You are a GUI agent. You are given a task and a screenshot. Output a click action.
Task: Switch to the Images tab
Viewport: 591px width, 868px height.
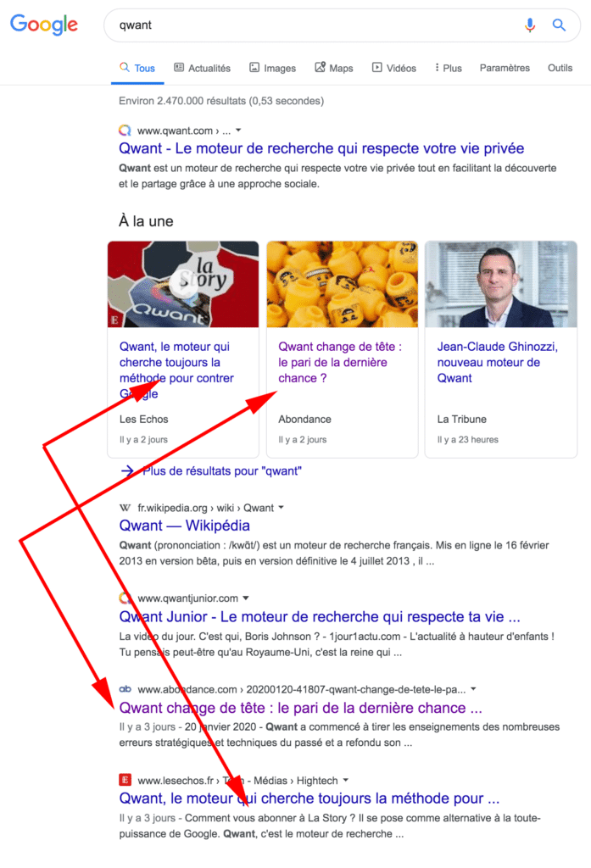coord(272,68)
